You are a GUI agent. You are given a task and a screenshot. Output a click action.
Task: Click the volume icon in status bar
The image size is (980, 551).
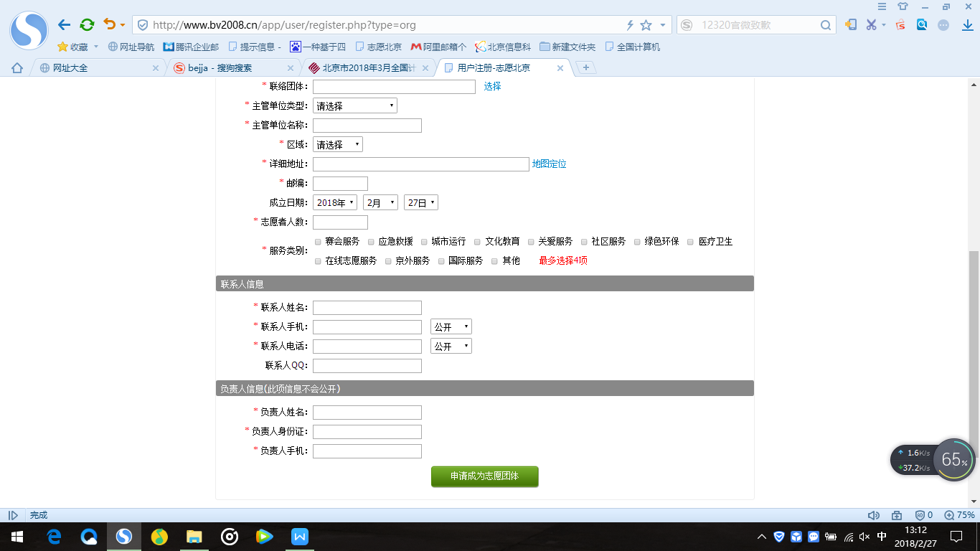[873, 515]
